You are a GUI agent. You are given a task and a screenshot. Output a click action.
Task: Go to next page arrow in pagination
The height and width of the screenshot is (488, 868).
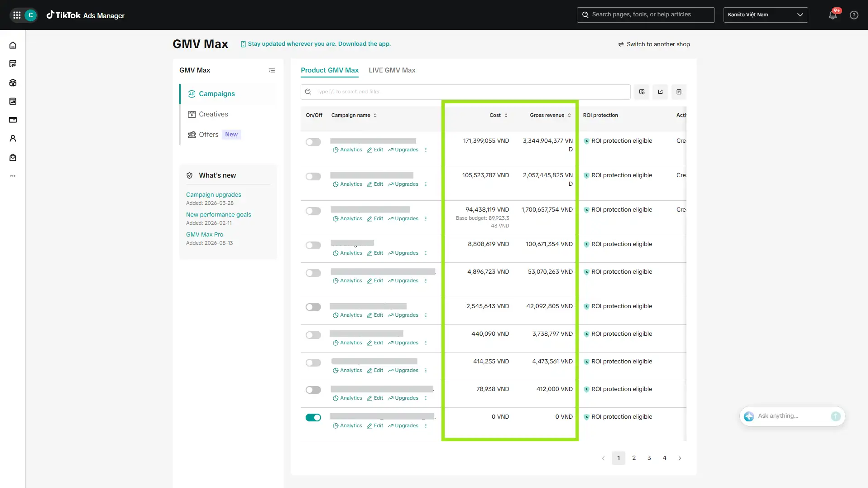point(680,458)
